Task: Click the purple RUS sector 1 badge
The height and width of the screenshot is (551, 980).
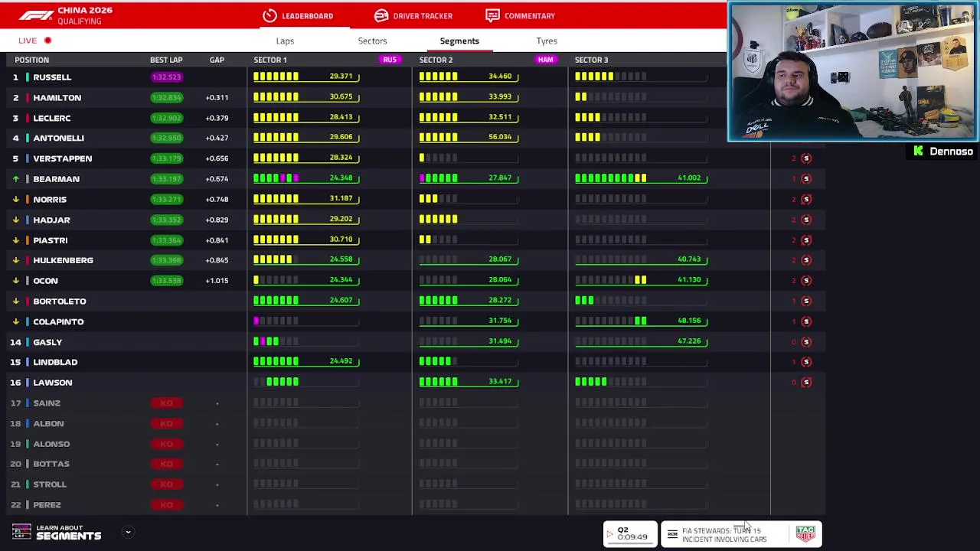Action: [390, 60]
